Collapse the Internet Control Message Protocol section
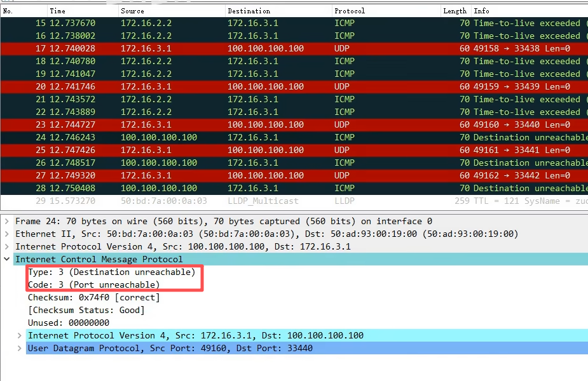Image resolution: width=588 pixels, height=381 pixels. pos(7,259)
